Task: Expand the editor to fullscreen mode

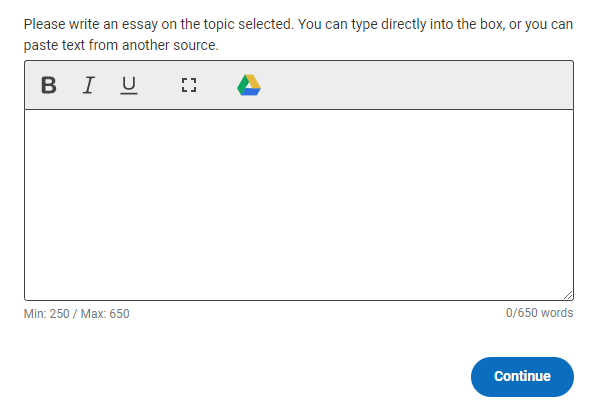Action: [x=189, y=85]
